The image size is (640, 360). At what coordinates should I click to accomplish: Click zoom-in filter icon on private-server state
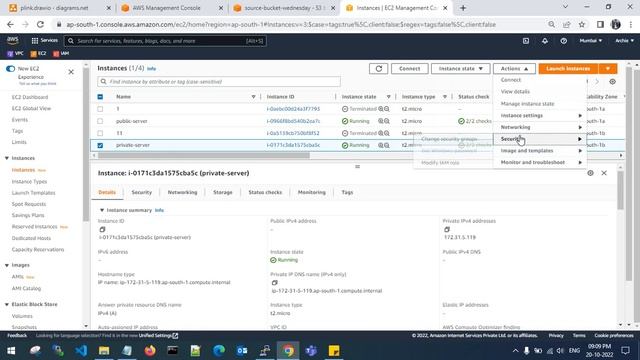point(381,145)
